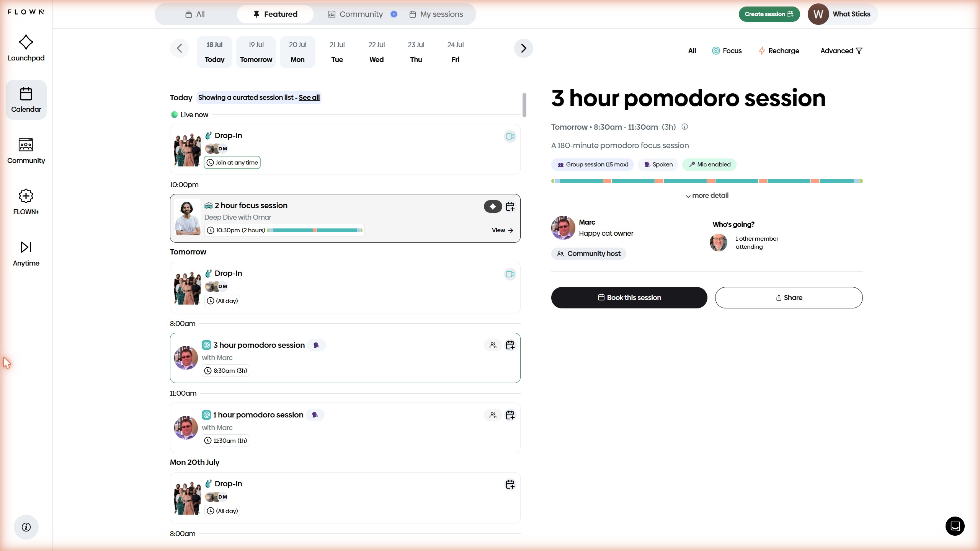This screenshot has height=551, width=980.
Task: Go to previous week of dates
Action: 180,48
